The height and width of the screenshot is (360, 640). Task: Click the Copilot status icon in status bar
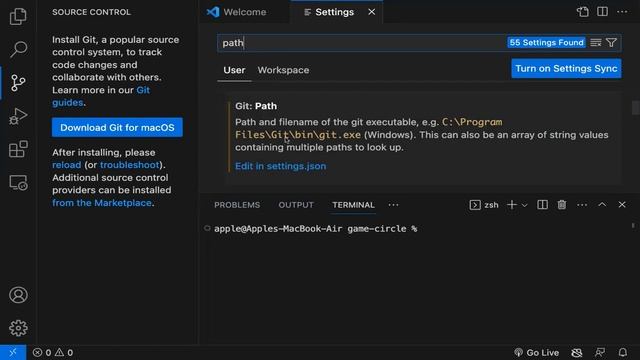point(577,352)
